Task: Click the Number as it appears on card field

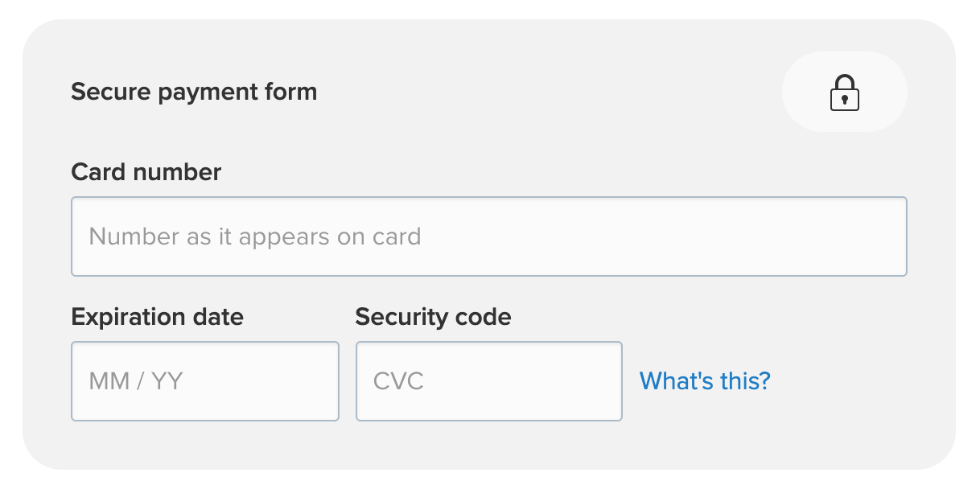Action: pos(488,236)
